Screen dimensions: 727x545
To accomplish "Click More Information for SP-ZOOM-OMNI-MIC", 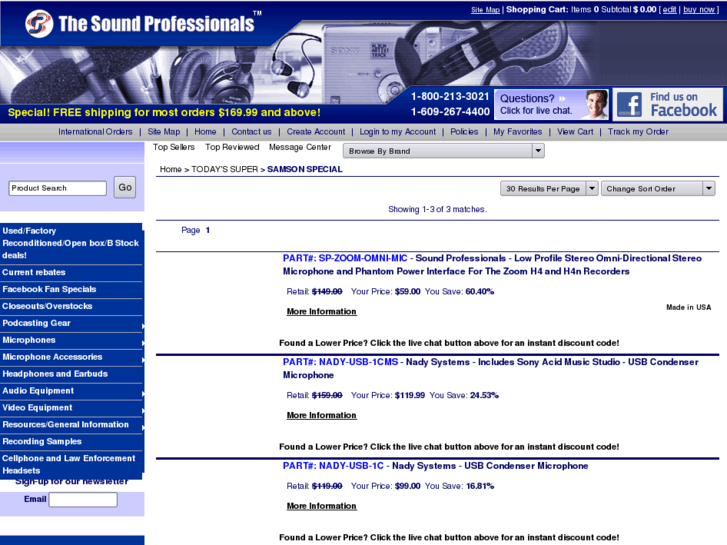I will click(x=321, y=312).
